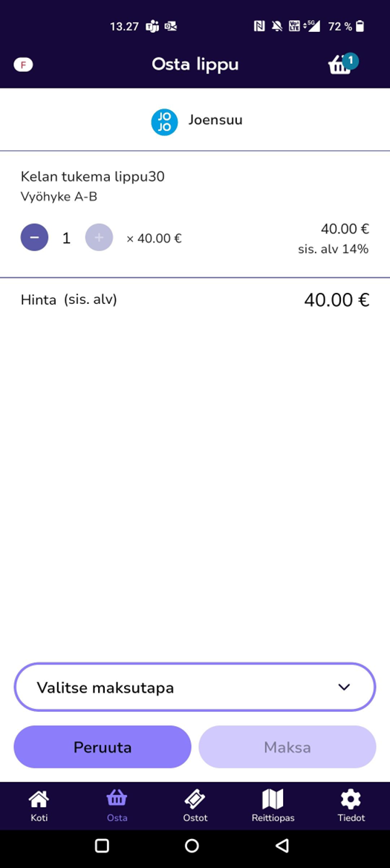
Task: Select the Osta basket tab
Action: click(117, 806)
